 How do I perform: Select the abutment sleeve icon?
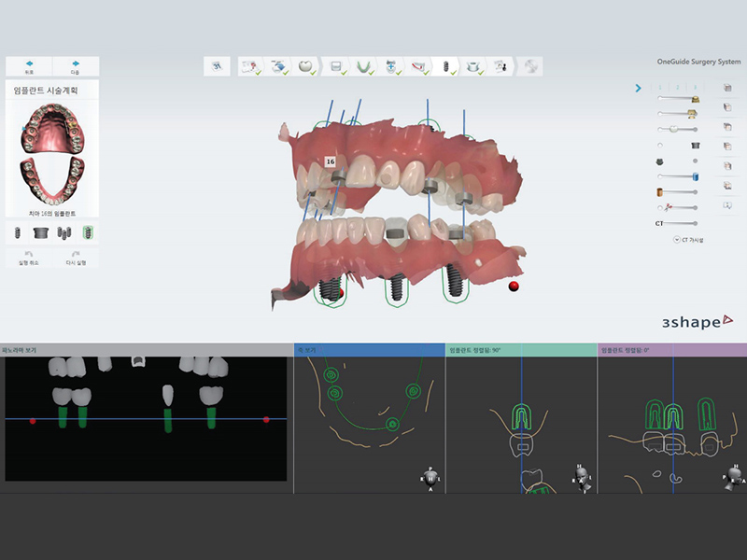click(x=40, y=232)
